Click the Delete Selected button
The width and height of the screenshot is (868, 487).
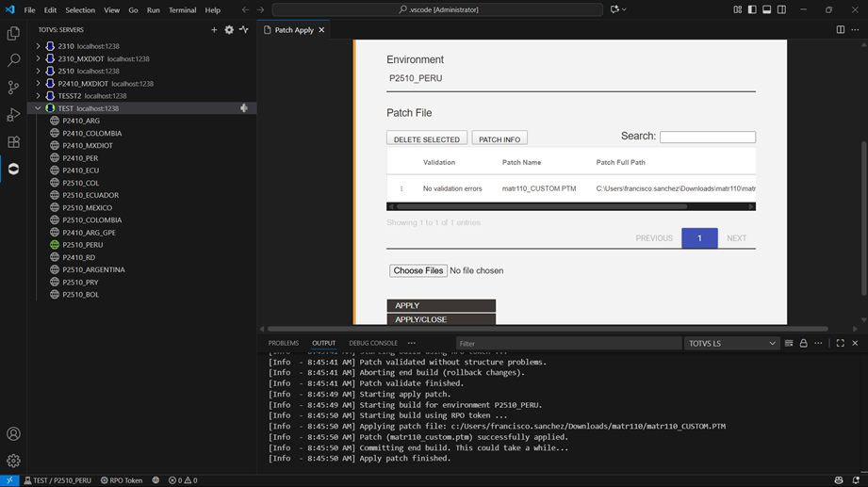tap(427, 138)
